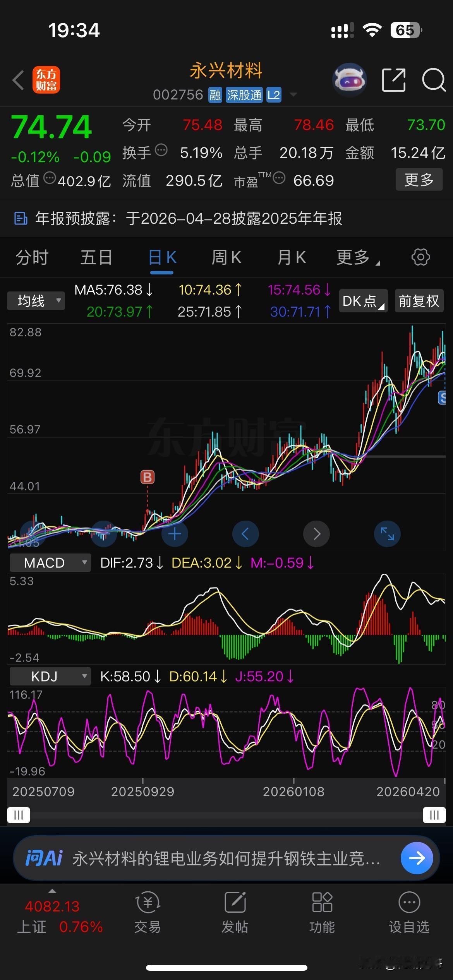Open the 更多 quote details button

point(419,180)
